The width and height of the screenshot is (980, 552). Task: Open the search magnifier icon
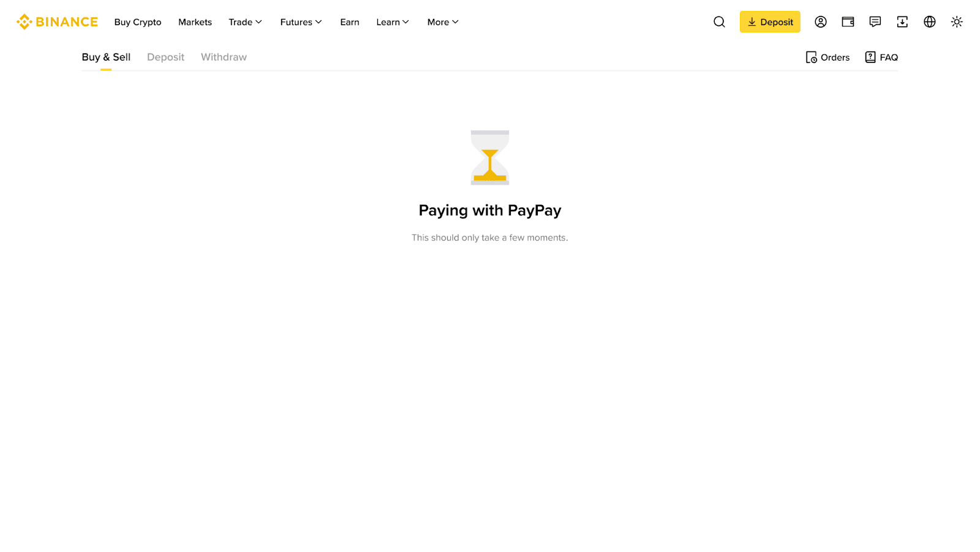pyautogui.click(x=719, y=22)
